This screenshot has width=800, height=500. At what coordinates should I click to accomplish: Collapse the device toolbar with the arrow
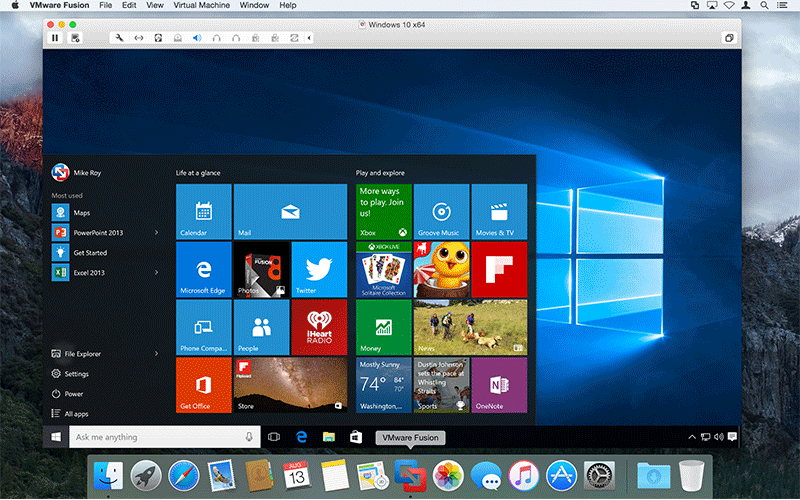coord(309,38)
